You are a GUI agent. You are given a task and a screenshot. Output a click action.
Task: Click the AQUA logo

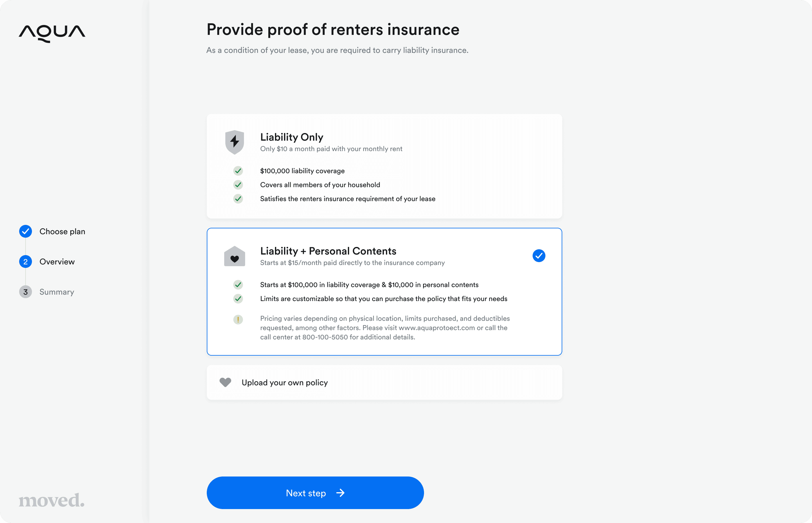tap(52, 33)
